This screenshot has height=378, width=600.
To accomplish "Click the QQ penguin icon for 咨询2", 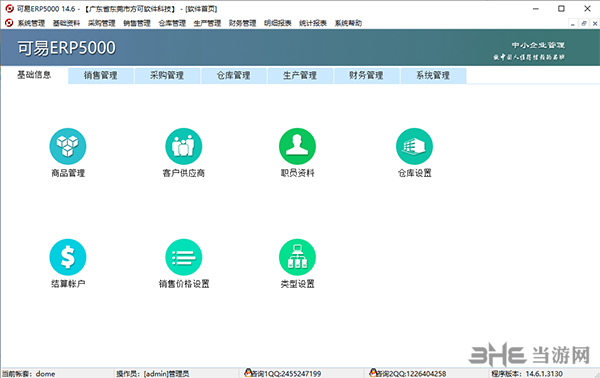I will click(373, 373).
